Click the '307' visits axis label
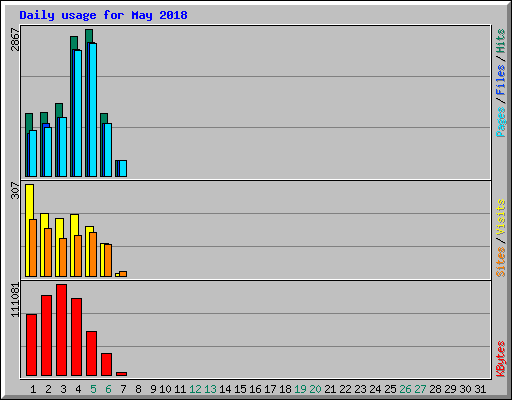 (15, 190)
